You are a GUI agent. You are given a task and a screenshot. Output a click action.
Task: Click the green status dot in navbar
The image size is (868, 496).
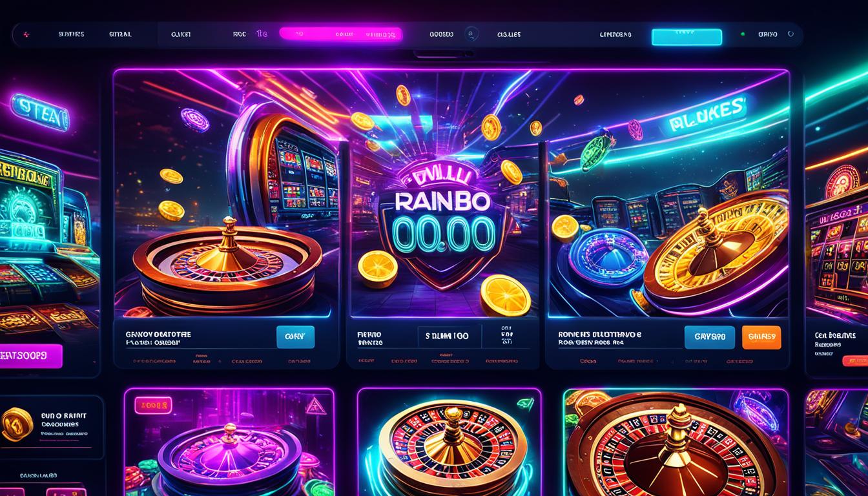click(743, 34)
